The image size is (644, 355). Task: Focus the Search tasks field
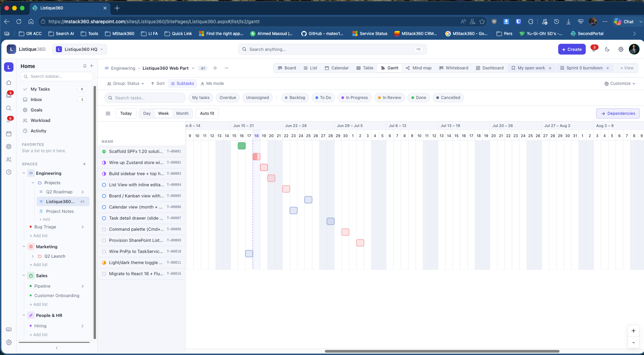[x=145, y=98]
